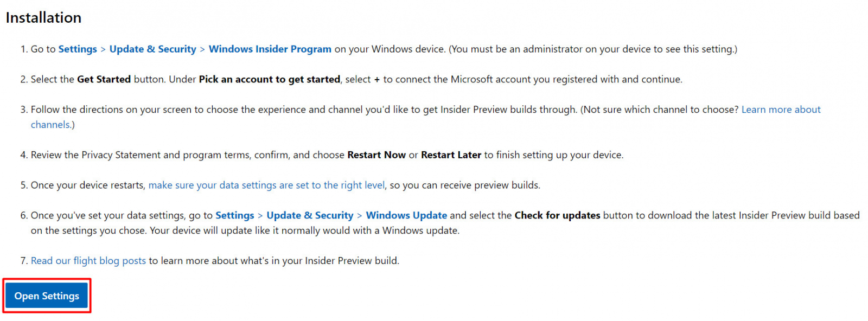Click the word channels on step 3's second line
The image size is (868, 321).
[50, 125]
